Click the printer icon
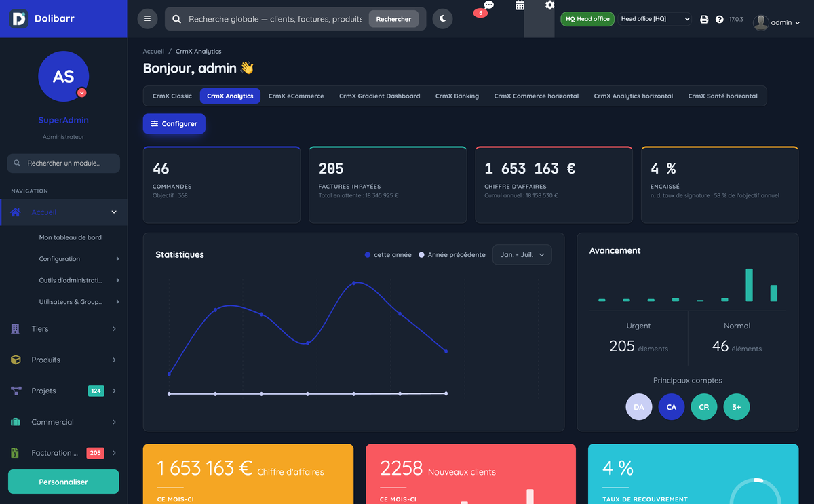 [x=704, y=20]
